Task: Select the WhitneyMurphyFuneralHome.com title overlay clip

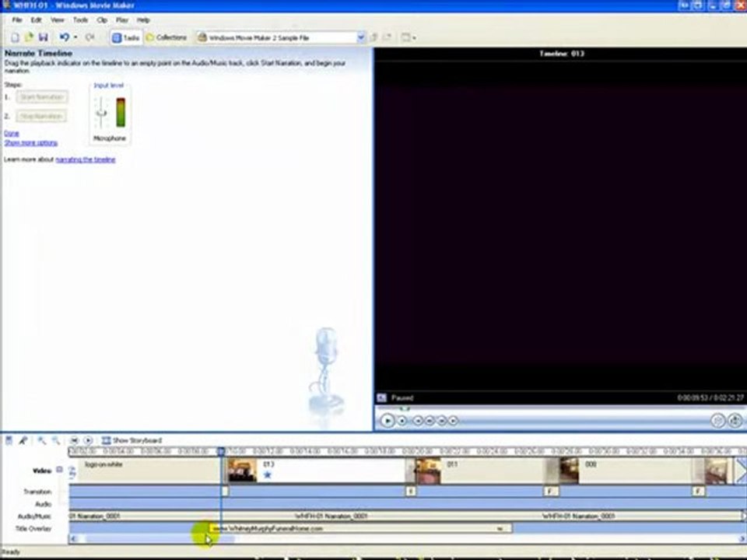Action: 360,529
